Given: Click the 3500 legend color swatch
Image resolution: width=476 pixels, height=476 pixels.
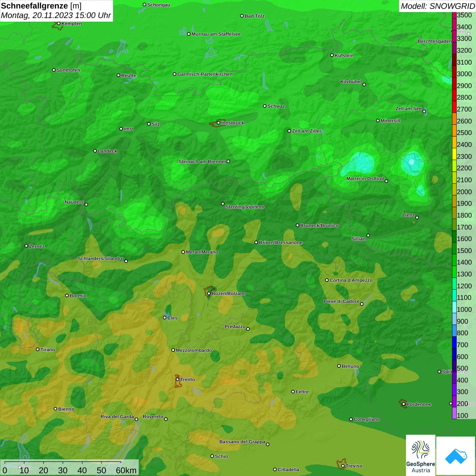Looking at the screenshot, I should (454, 15).
